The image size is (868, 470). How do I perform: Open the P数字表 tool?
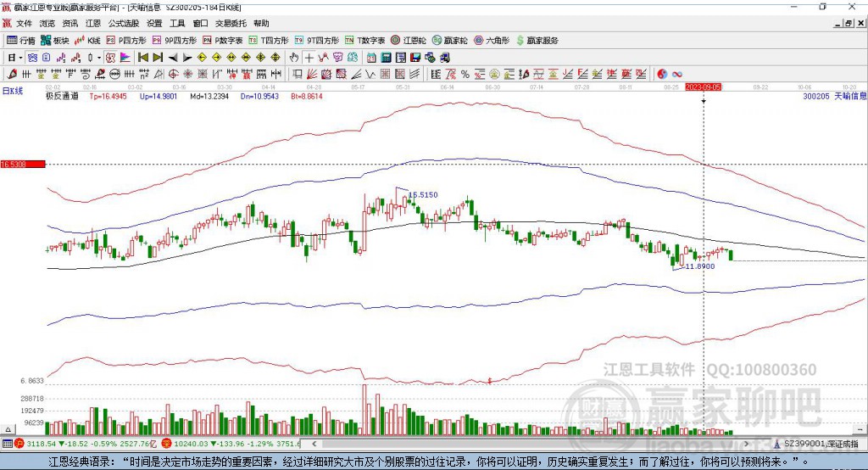223,41
